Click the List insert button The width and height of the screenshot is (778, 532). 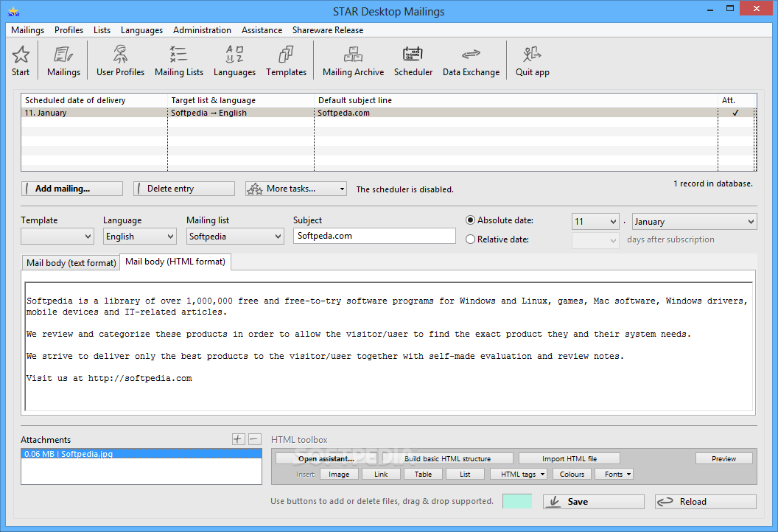click(x=465, y=474)
